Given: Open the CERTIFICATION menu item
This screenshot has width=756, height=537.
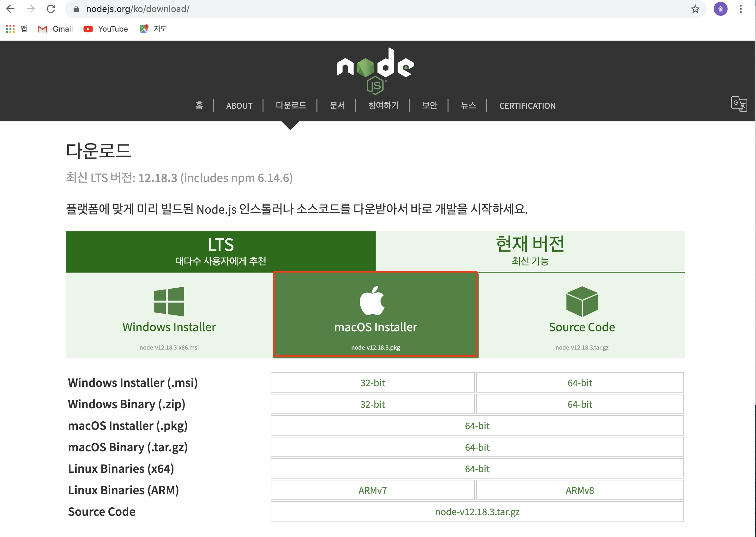Looking at the screenshot, I should tap(527, 106).
